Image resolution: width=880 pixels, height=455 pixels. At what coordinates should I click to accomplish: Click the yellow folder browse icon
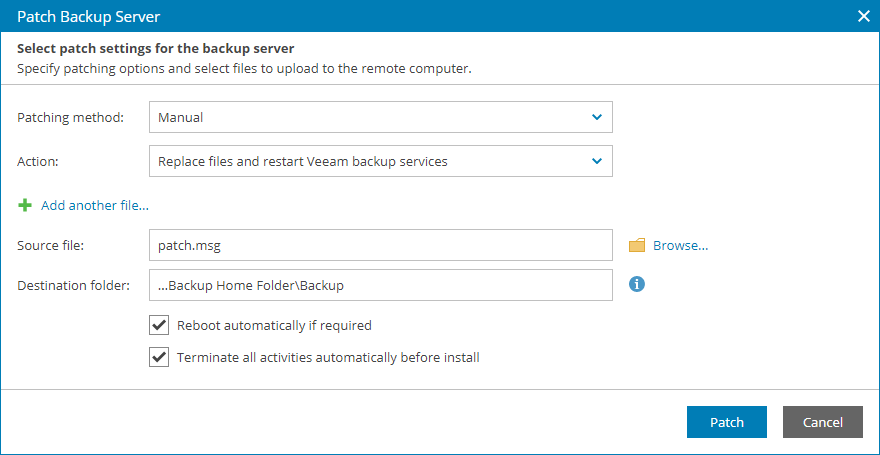pyautogui.click(x=636, y=245)
